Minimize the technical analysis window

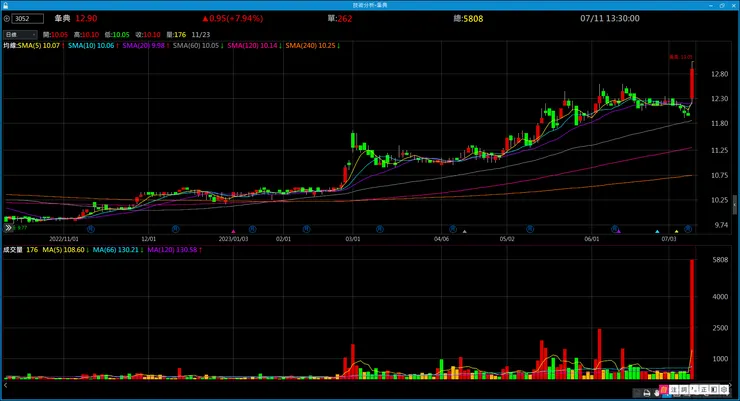(x=711, y=5)
